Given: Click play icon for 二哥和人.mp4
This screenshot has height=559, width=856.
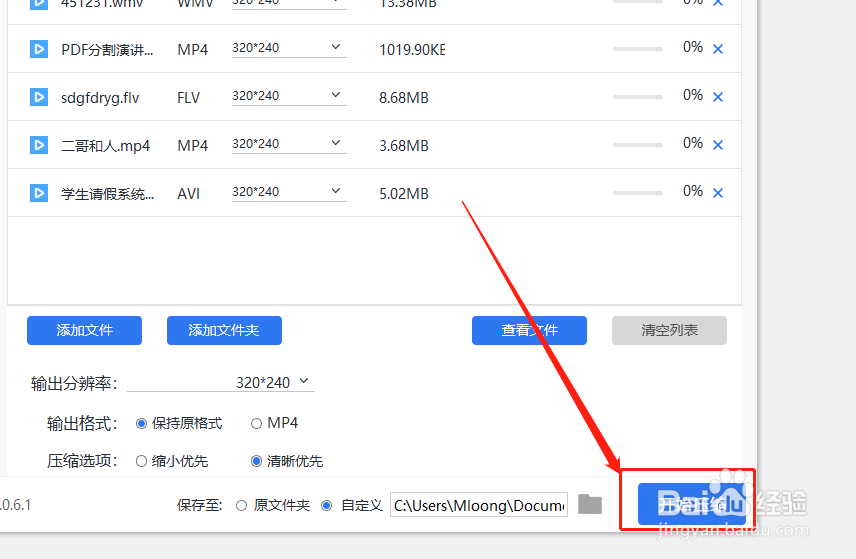Looking at the screenshot, I should tap(39, 145).
